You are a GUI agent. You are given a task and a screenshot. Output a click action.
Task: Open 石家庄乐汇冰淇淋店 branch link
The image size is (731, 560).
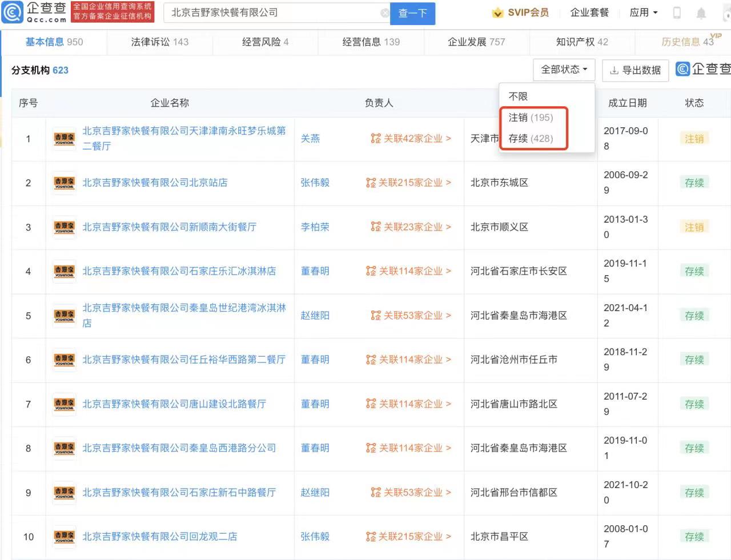[179, 271]
